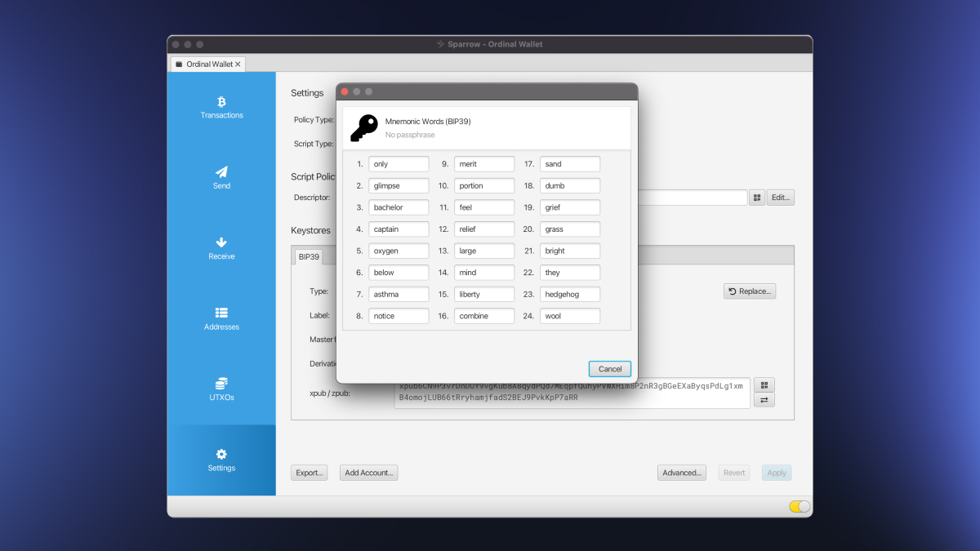Open the Send view in sidebar
The height and width of the screenshot is (551, 980).
pyautogui.click(x=221, y=178)
